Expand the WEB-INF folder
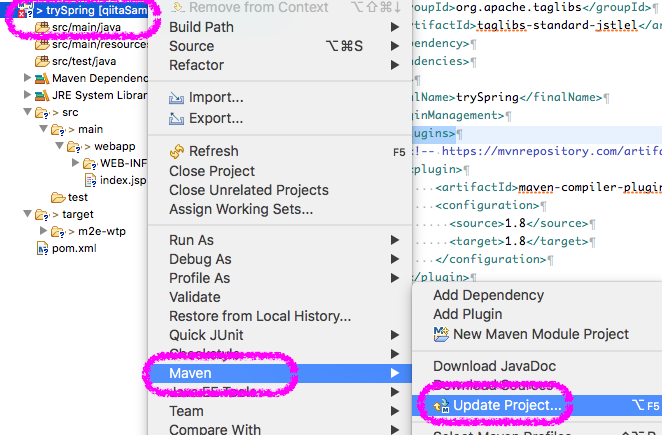This screenshot has height=435, width=662. click(75, 163)
